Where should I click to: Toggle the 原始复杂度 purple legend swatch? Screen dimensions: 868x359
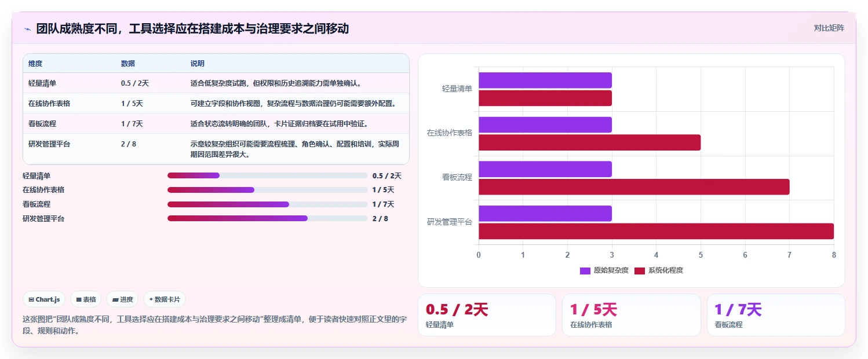[585, 270]
